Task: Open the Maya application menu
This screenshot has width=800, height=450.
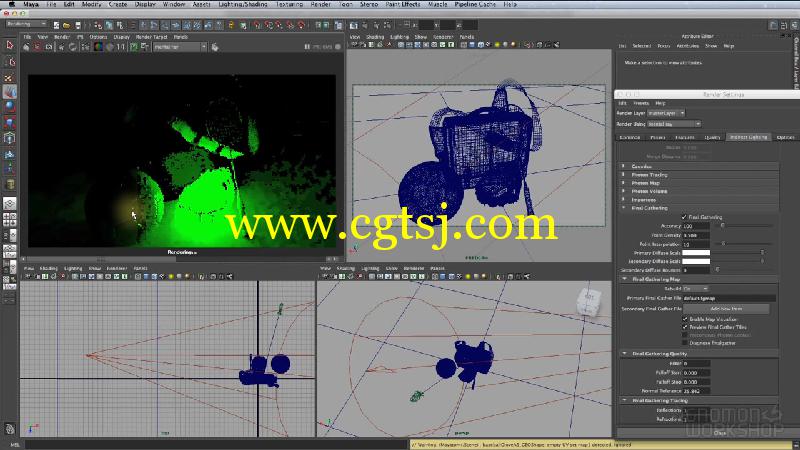Action: 31,4
